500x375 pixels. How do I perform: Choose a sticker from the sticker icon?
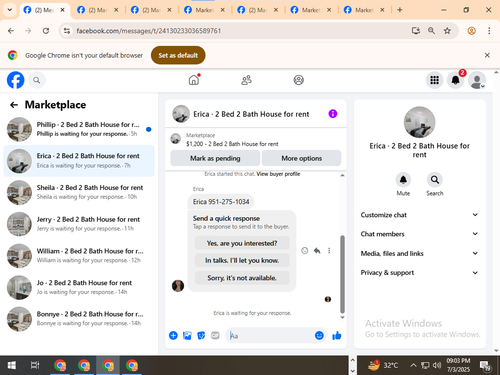[201, 335]
